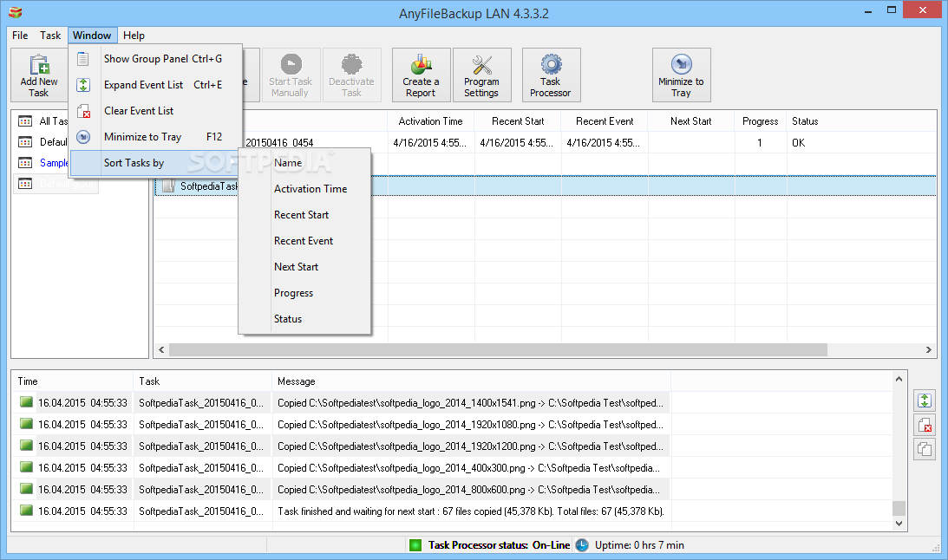Image resolution: width=948 pixels, height=560 pixels.
Task: Click the Message column header in event log
Action: 471,381
